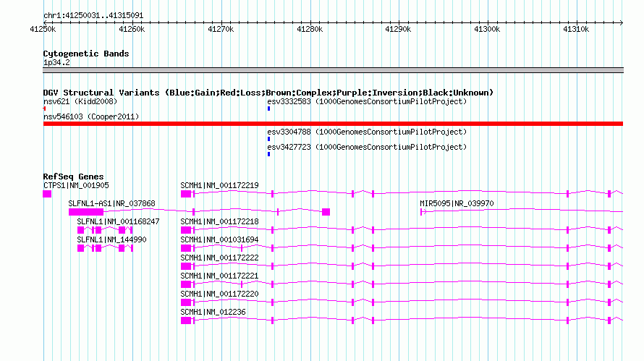This screenshot has height=361, width=644.
Task: Click the 41260k ruler tick label
Action: pos(132,29)
